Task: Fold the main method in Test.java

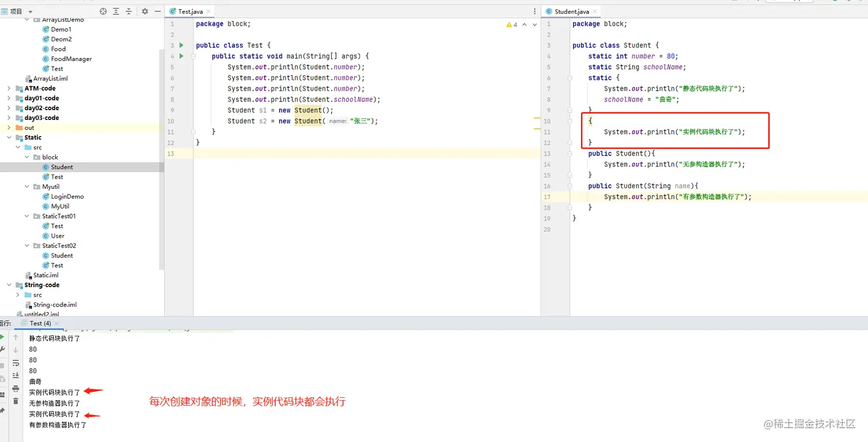Action: point(194,56)
